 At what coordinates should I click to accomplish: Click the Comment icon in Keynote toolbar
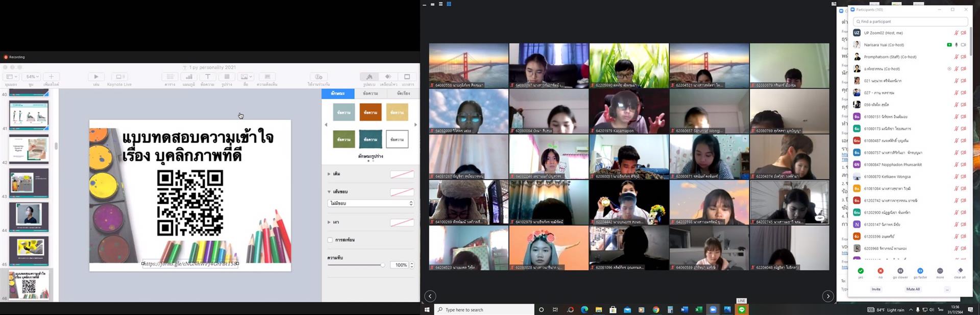coord(267,77)
